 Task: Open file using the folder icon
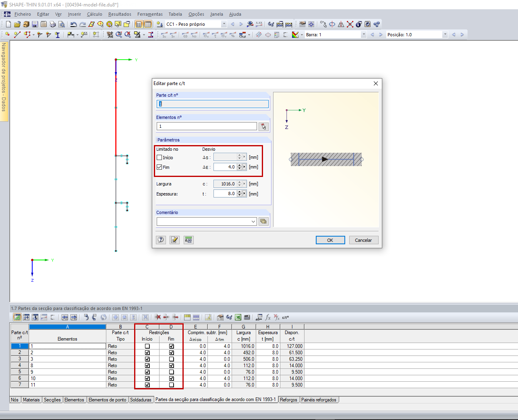coord(17,24)
